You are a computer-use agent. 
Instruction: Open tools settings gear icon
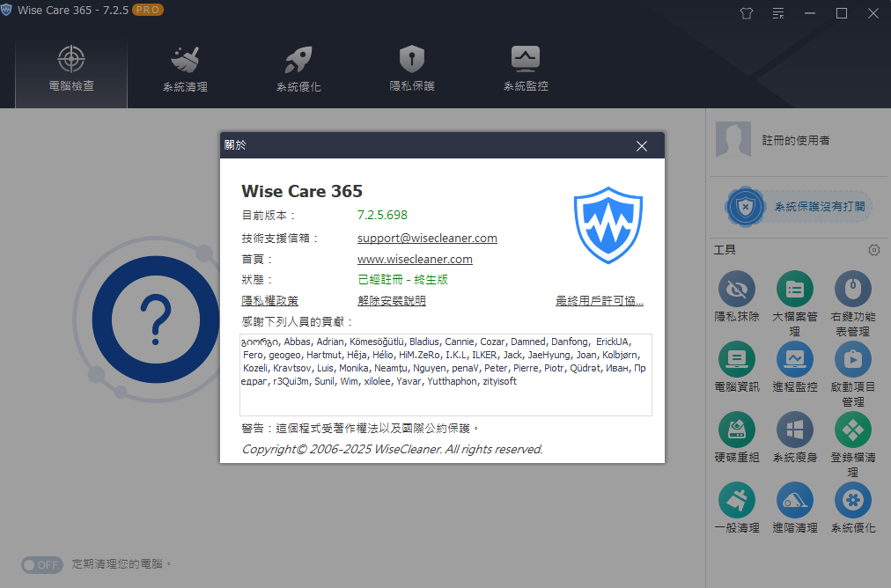874,250
